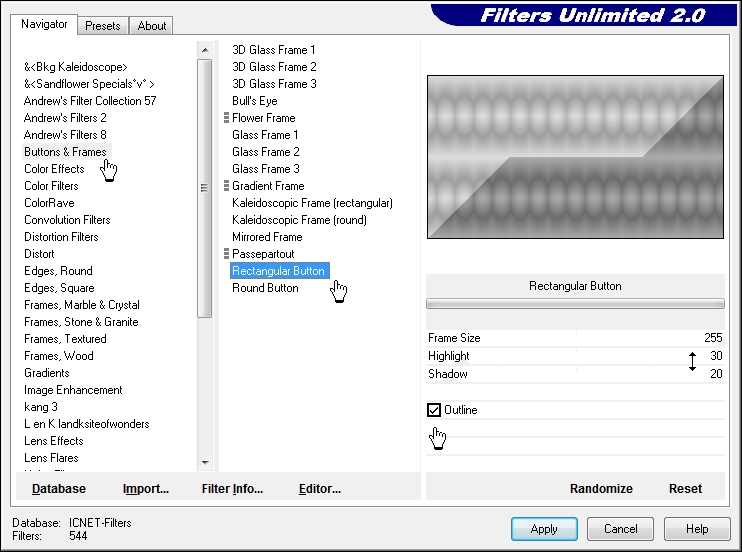Select Frames, Stone & Granite
The height and width of the screenshot is (552, 742).
[81, 322]
